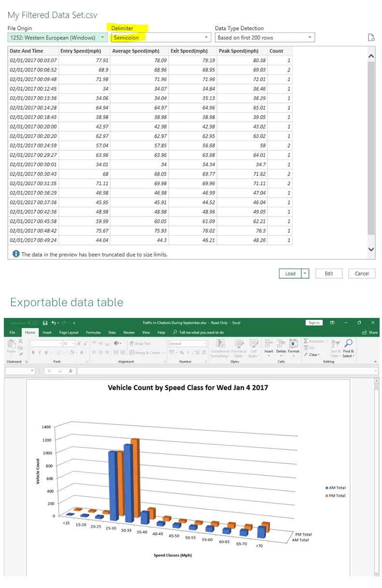Open the Delimiter dropdown showing Semicolon

click(161, 38)
